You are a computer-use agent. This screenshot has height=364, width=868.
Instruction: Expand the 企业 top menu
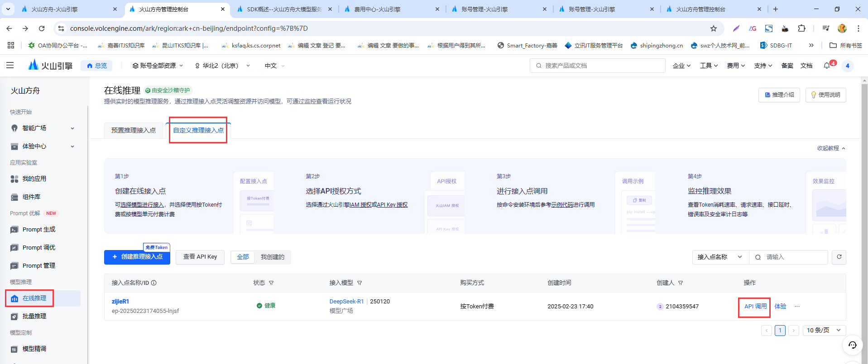[681, 66]
